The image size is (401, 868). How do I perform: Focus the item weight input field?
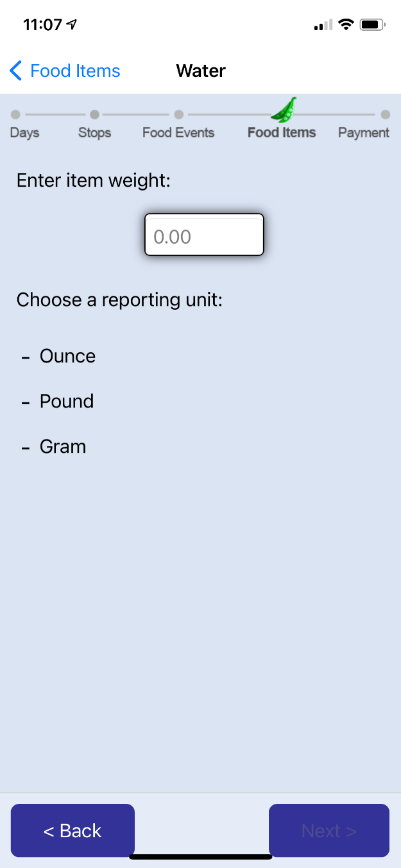tap(204, 235)
